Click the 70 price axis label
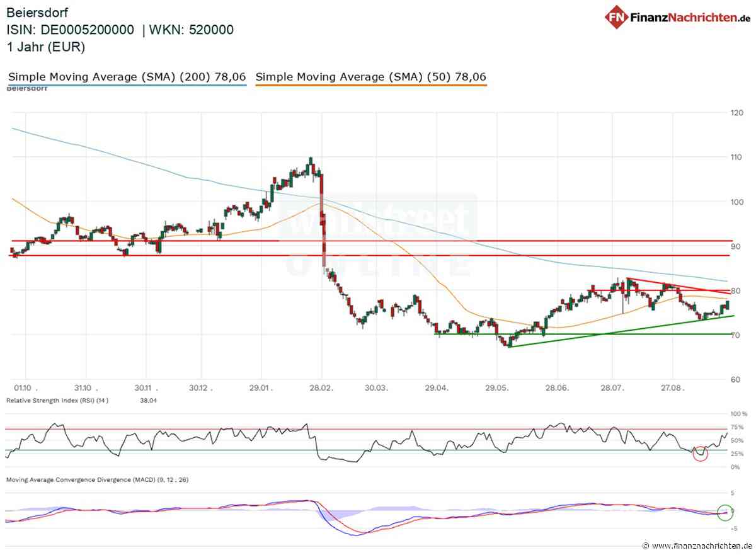Image resolution: width=756 pixels, height=555 pixels. (x=734, y=335)
